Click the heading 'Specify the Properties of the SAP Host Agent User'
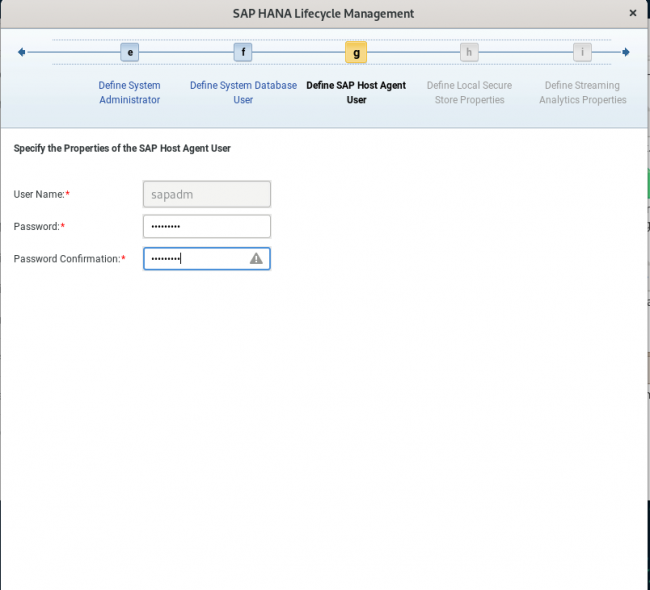Image resolution: width=650 pixels, height=590 pixels. coord(122,148)
